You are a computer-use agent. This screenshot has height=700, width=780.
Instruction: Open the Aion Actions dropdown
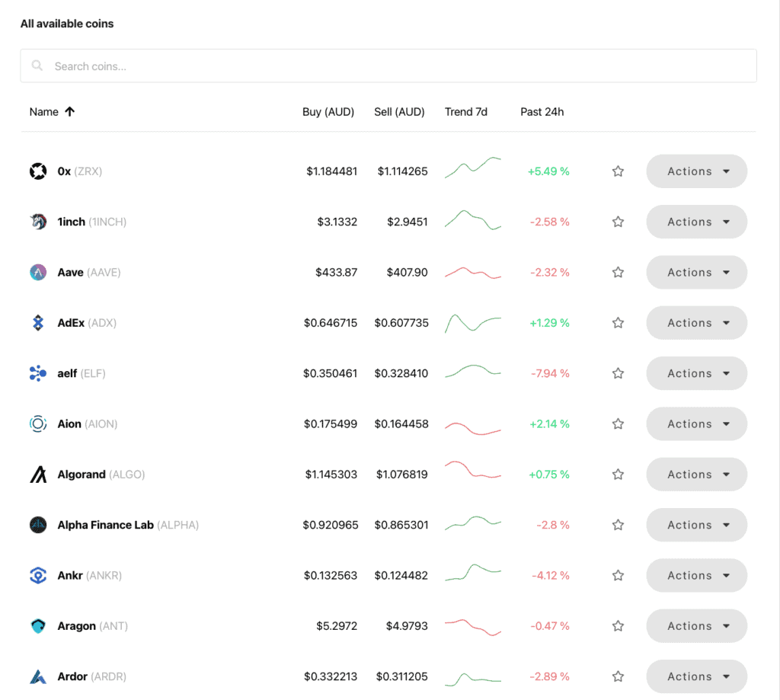click(x=696, y=424)
